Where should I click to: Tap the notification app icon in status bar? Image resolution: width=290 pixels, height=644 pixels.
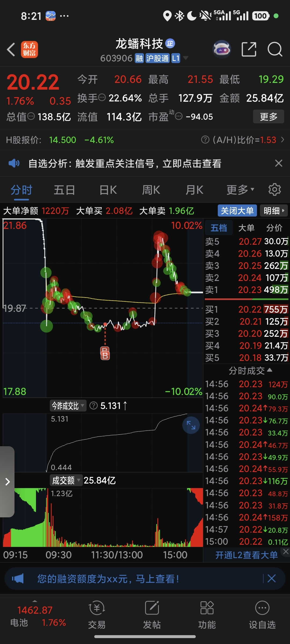(50, 16)
